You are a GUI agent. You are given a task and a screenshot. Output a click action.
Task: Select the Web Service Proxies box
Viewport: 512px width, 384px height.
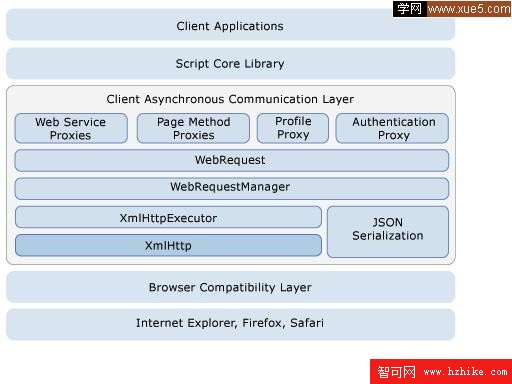(71, 128)
